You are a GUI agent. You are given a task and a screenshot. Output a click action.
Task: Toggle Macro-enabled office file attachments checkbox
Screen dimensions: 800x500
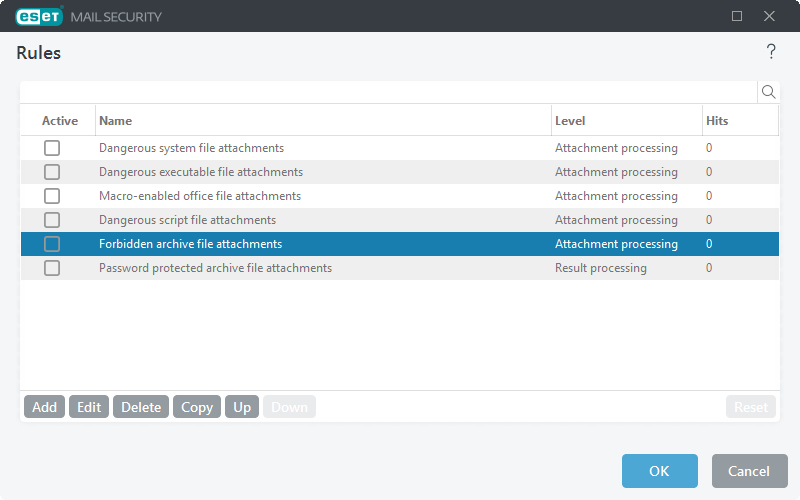[x=52, y=196]
